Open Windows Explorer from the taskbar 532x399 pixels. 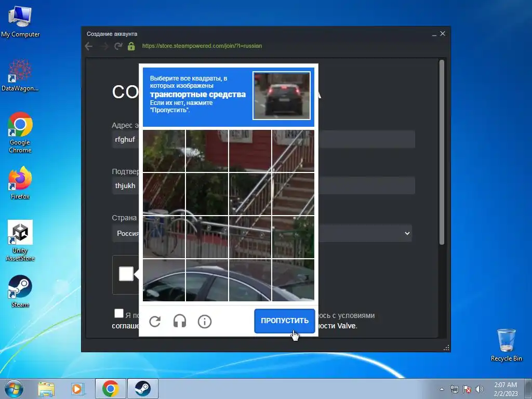[x=46, y=389]
